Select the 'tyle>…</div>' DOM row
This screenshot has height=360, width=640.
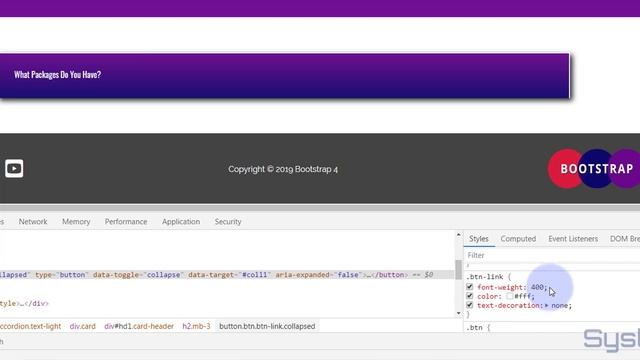point(24,304)
